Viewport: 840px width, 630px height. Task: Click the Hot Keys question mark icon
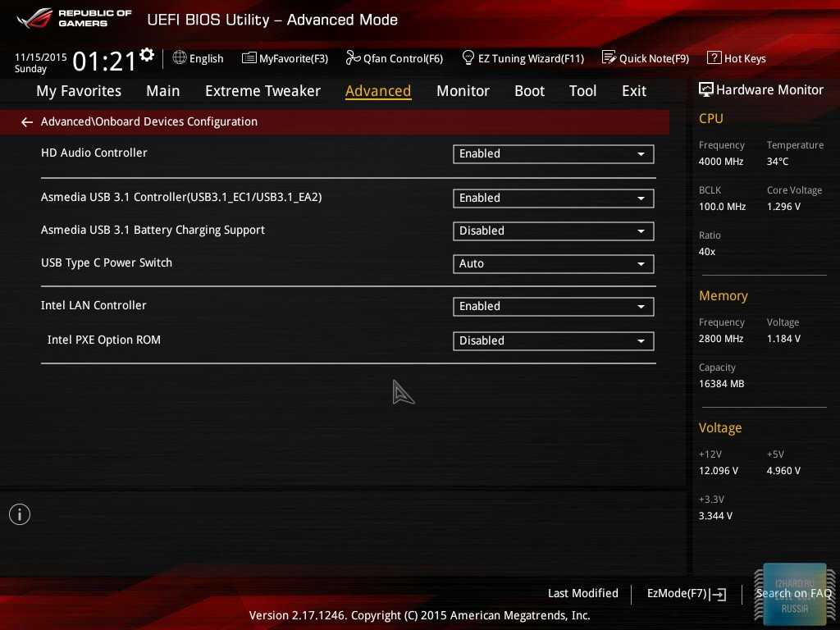click(714, 58)
